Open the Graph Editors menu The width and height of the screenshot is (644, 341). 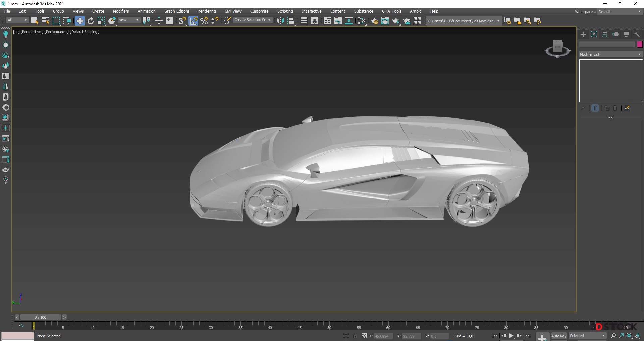(176, 11)
